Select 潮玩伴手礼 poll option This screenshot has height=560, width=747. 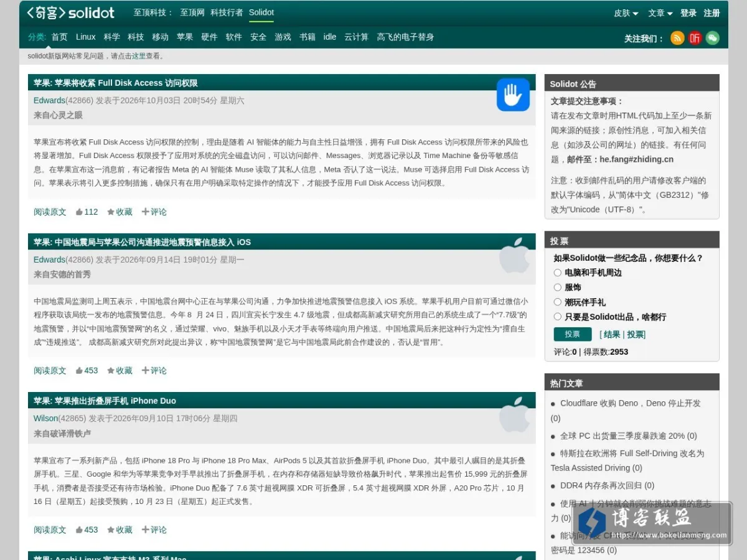tap(558, 302)
